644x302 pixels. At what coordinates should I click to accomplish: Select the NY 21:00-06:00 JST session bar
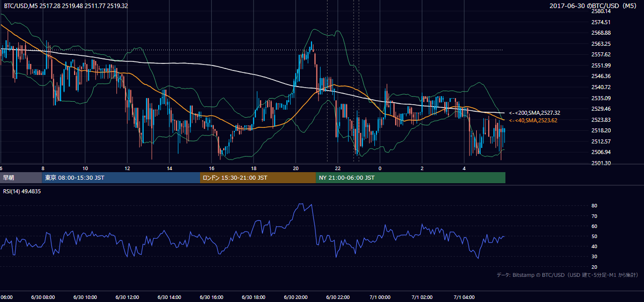[x=411, y=178]
